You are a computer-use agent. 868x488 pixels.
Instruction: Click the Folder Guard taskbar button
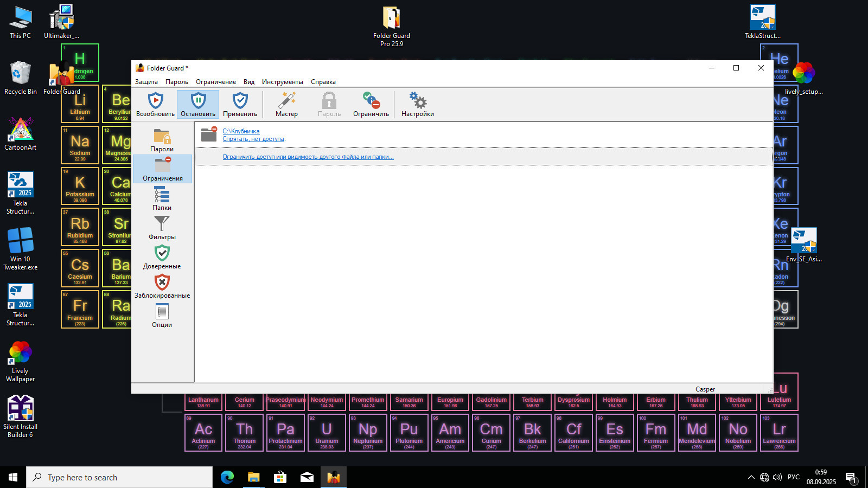pyautogui.click(x=333, y=477)
